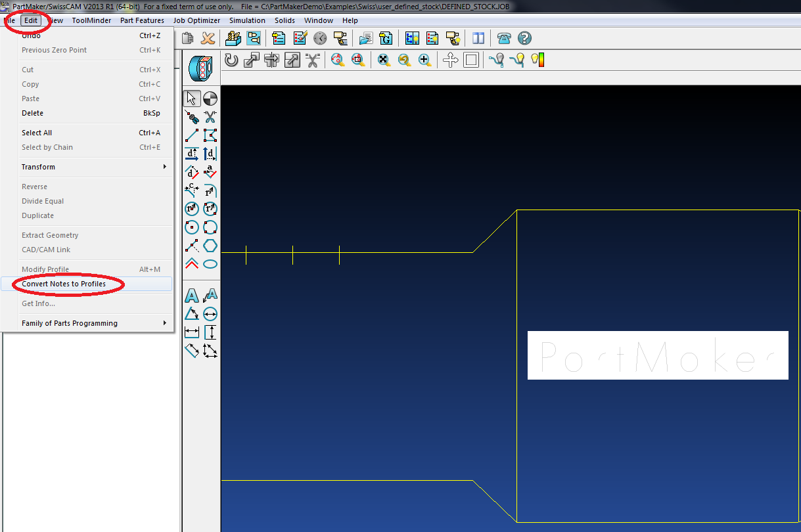Select the leader text A tool
Viewport: 801px width, 532px height.
(210, 296)
